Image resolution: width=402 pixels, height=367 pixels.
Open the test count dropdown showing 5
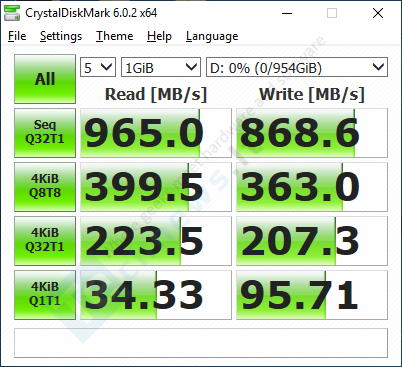(98, 67)
